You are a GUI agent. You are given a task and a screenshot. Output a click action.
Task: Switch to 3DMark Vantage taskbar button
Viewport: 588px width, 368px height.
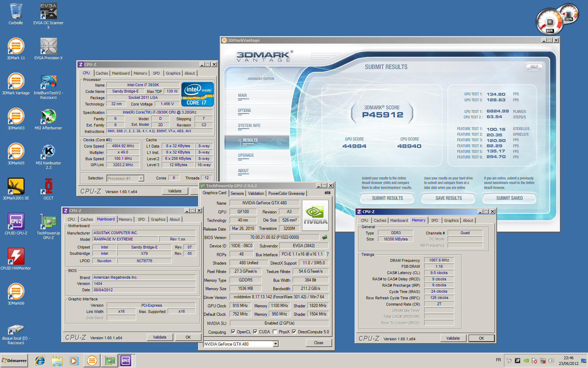point(92,360)
